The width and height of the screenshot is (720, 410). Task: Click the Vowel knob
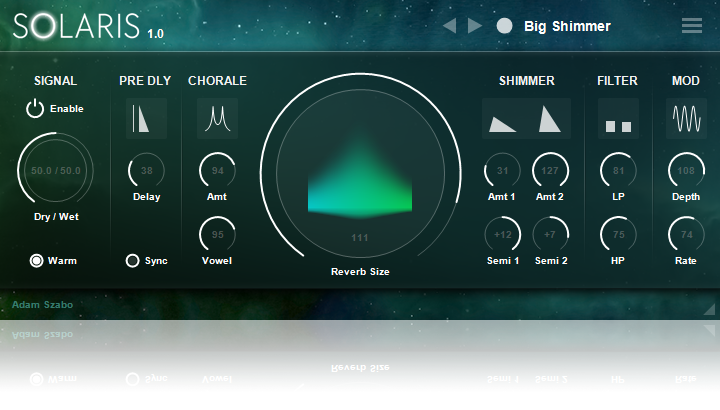coord(217,235)
